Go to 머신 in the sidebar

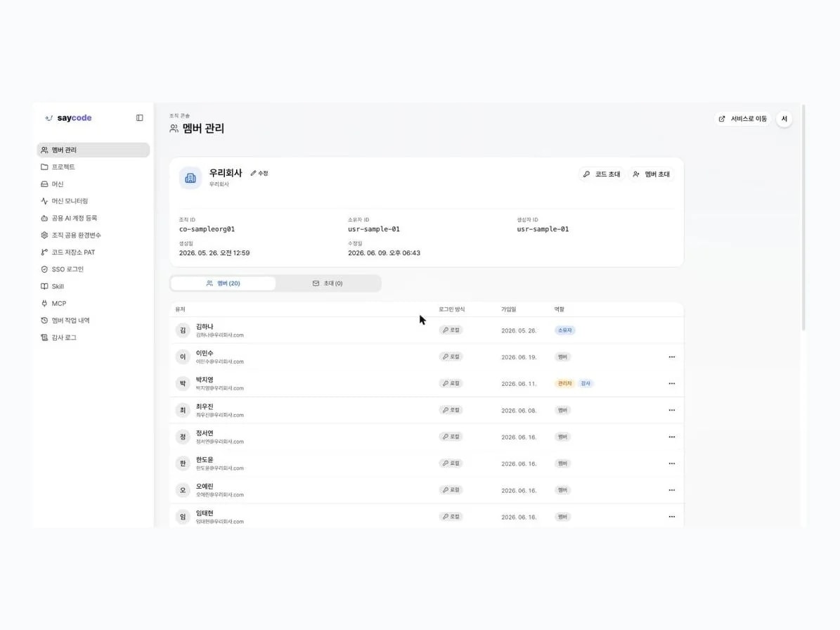(x=93, y=184)
